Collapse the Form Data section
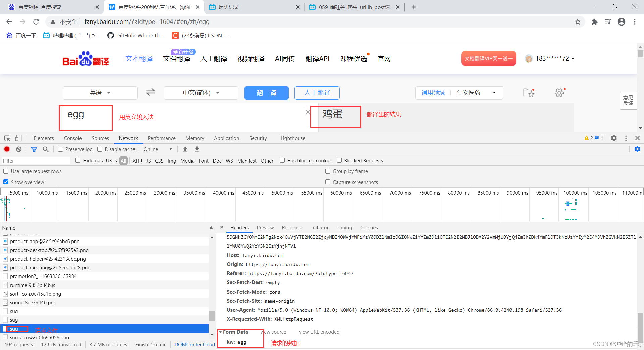644x350 pixels. pos(221,332)
